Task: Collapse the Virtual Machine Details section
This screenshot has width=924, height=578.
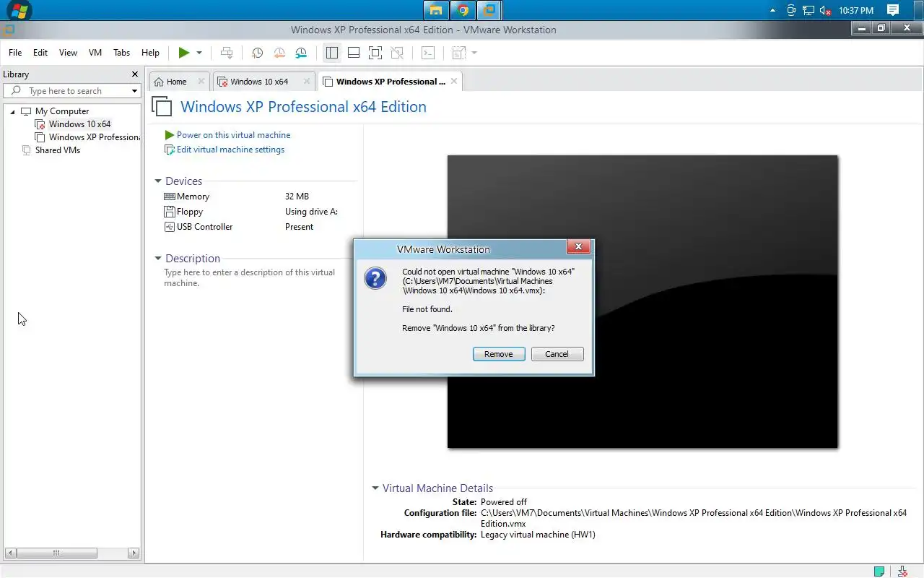Action: (375, 488)
